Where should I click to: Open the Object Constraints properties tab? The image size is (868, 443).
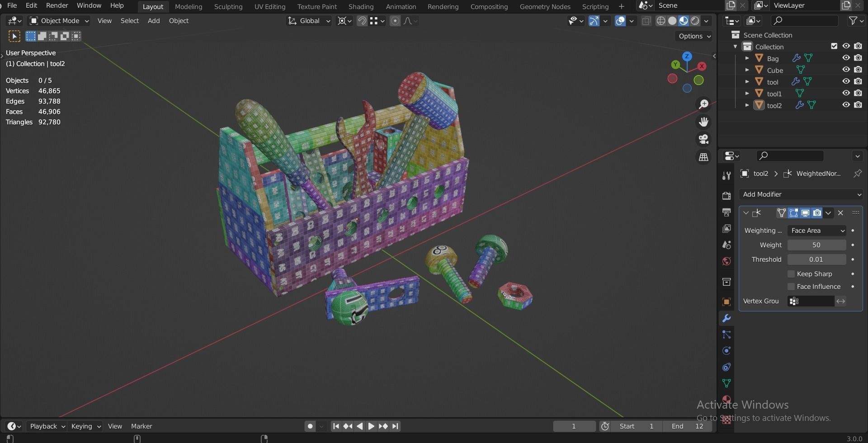726,367
